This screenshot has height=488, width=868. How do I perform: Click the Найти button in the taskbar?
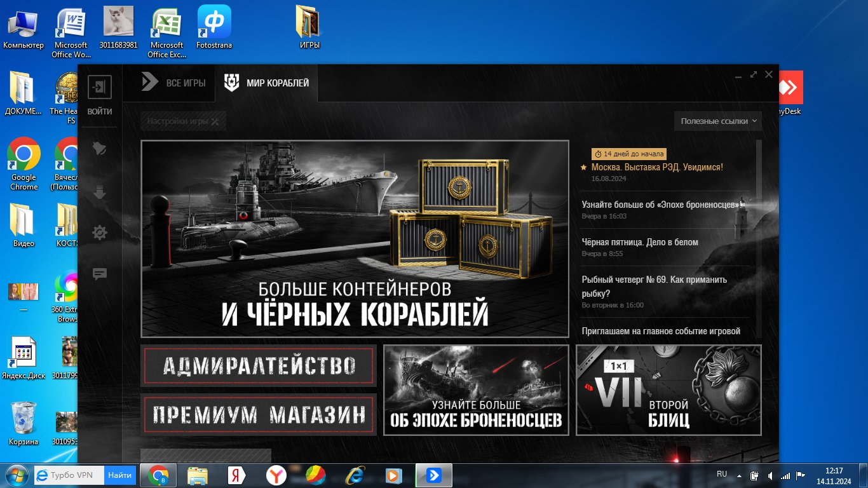pyautogui.click(x=120, y=475)
